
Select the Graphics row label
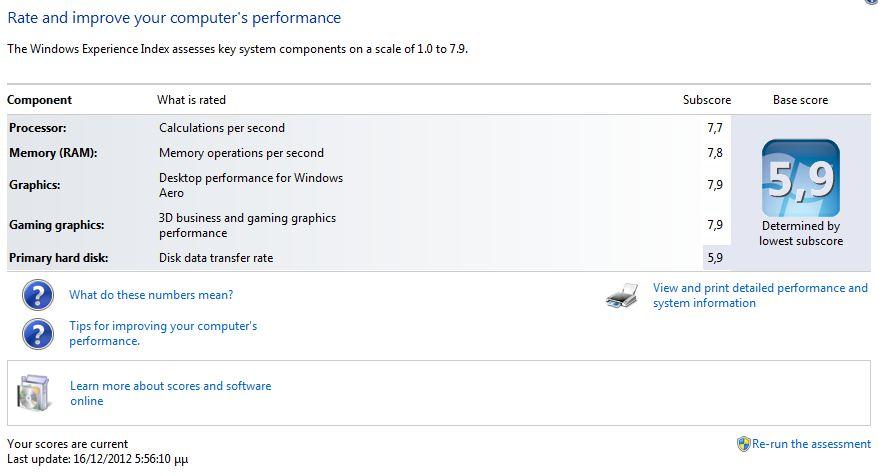(35, 185)
